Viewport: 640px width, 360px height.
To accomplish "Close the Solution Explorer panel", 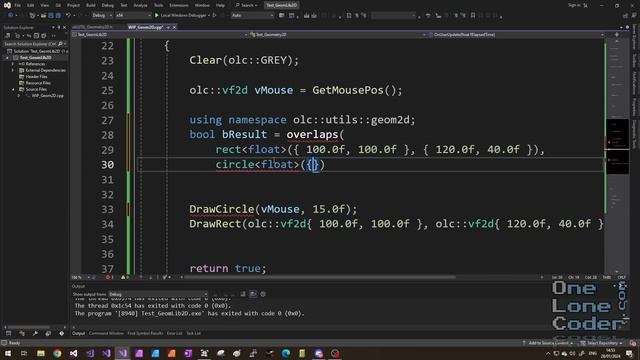I will [x=64, y=27].
